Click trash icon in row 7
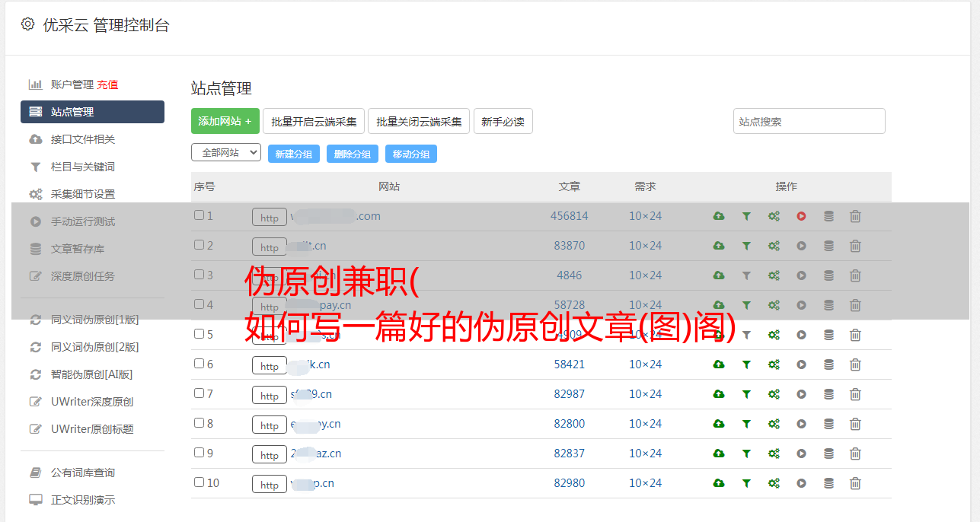 coord(855,394)
